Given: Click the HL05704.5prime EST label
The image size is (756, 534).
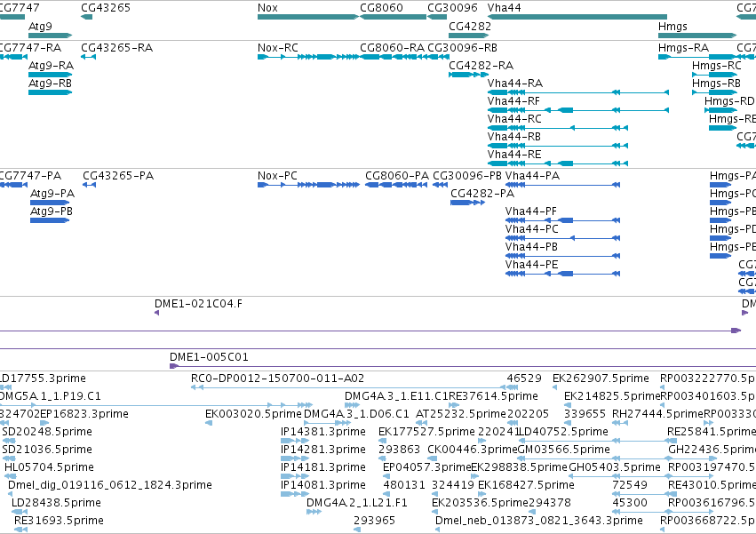Looking at the screenshot, I should click(x=49, y=467).
